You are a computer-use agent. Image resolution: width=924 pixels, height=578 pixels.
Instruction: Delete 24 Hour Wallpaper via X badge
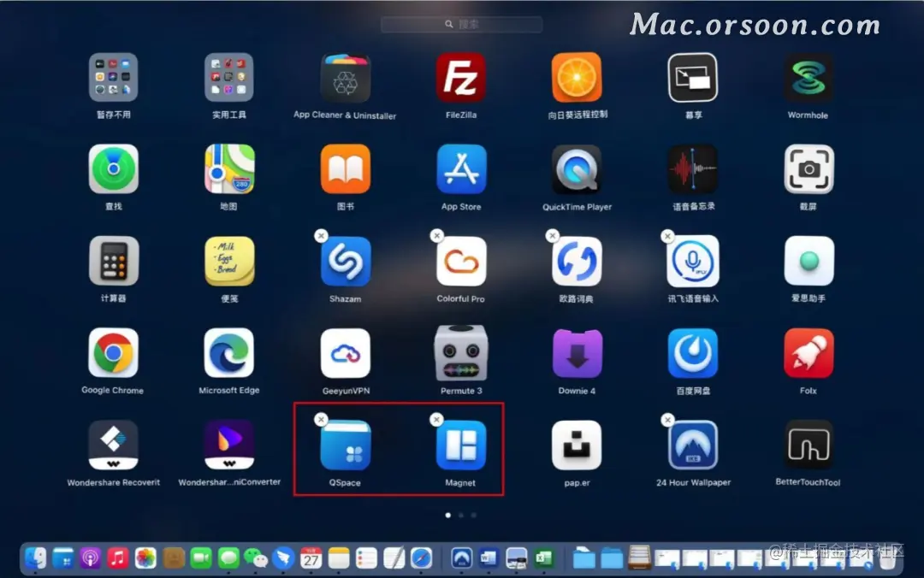point(667,419)
